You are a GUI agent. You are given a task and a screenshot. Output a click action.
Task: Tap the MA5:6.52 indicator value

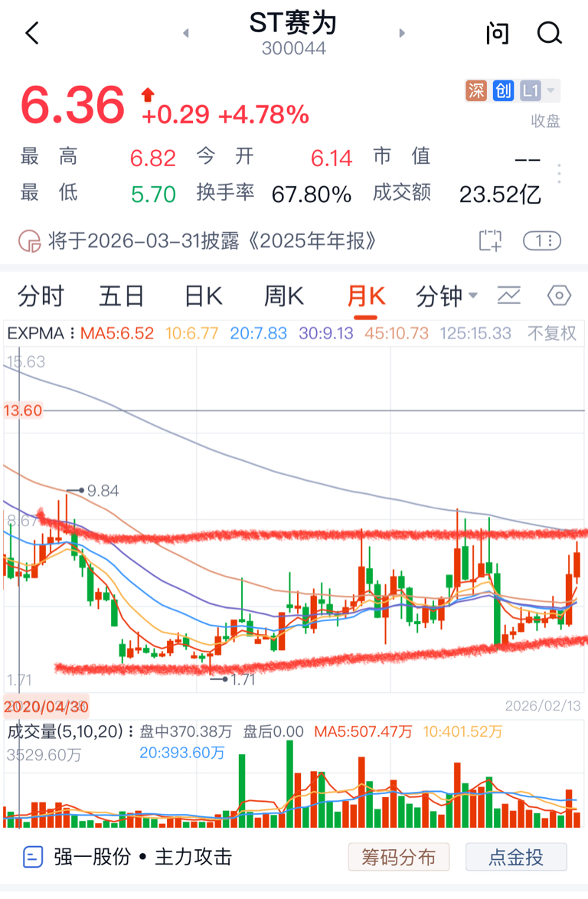[x=117, y=333]
